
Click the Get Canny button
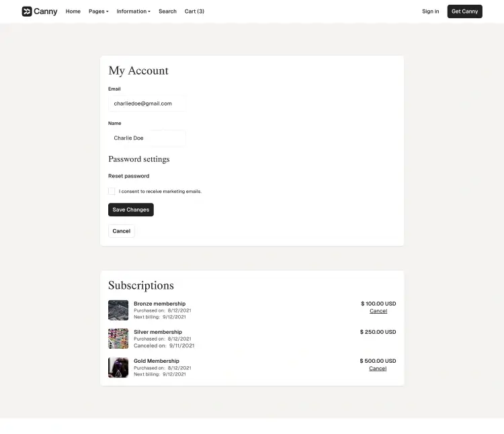tap(464, 11)
